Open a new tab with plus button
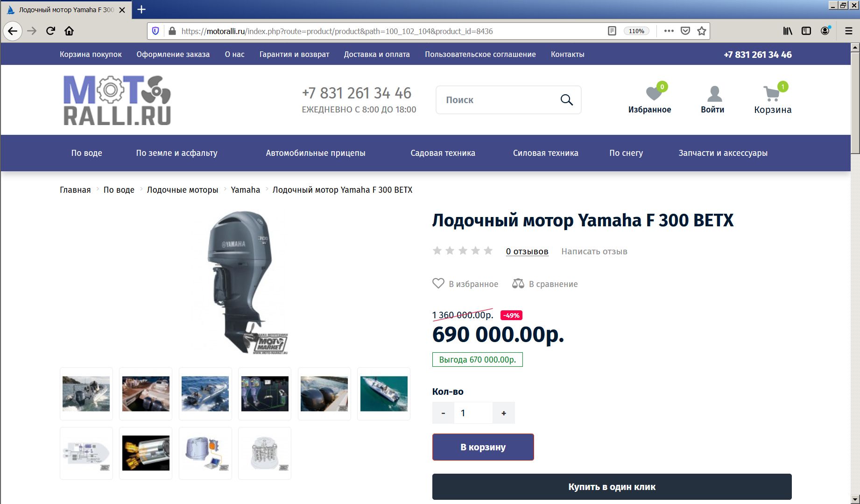 pos(141,9)
